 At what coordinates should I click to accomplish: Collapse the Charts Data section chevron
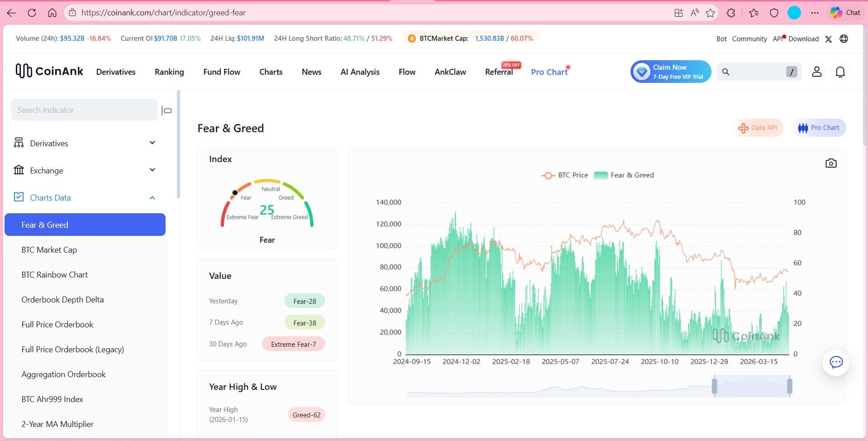point(152,197)
